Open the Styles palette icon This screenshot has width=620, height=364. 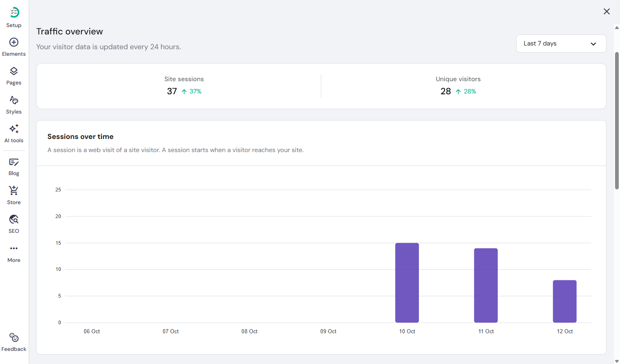pos(14,100)
